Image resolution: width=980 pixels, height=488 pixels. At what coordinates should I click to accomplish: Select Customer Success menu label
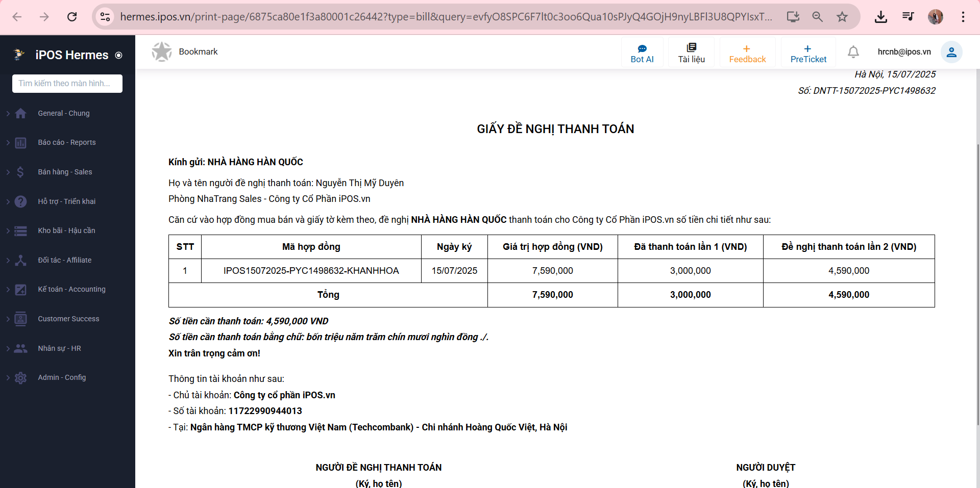pyautogui.click(x=68, y=319)
